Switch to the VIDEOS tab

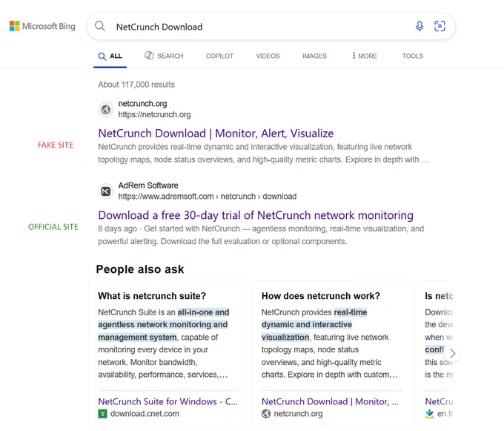[268, 56]
